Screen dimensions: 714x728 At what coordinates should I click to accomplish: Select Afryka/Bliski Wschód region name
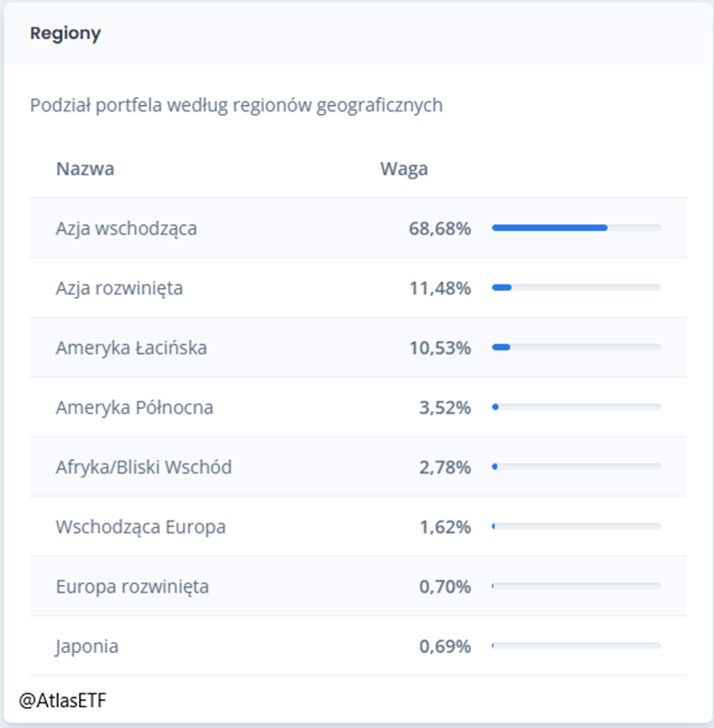pyautogui.click(x=143, y=467)
